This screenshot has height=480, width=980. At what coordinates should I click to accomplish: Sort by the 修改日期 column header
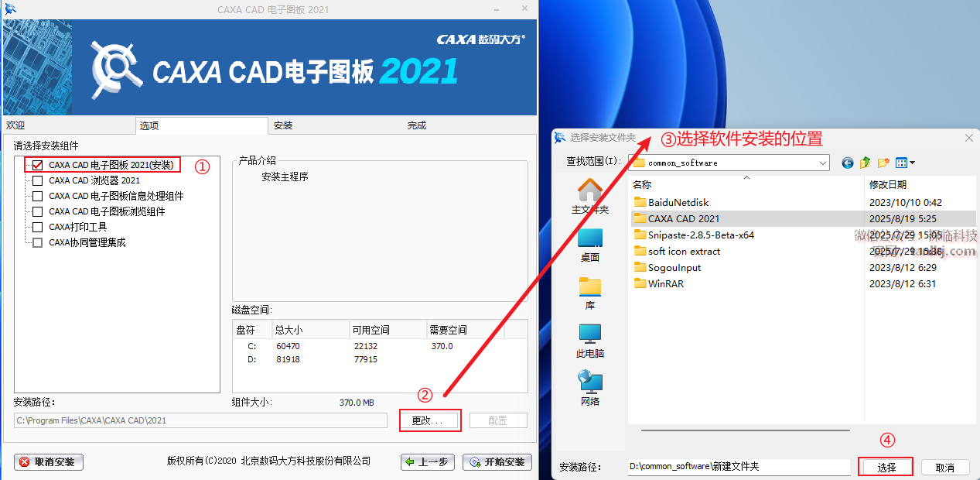coord(920,184)
